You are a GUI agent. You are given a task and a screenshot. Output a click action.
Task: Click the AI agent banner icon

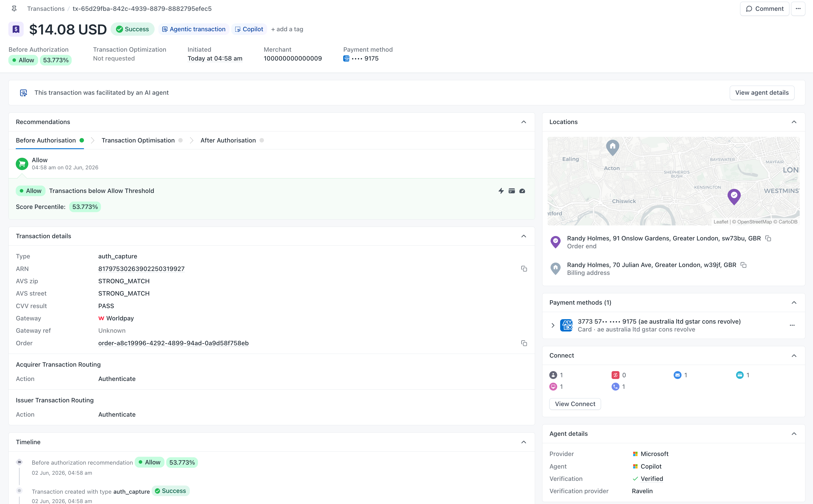23,93
